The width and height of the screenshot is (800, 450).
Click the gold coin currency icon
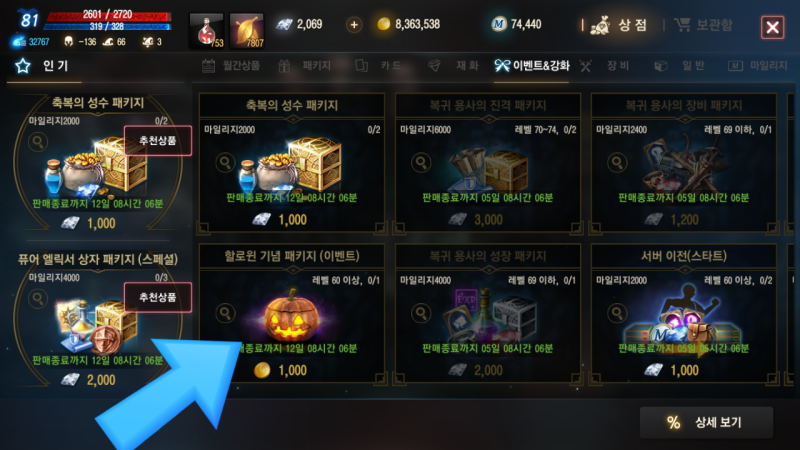click(384, 24)
